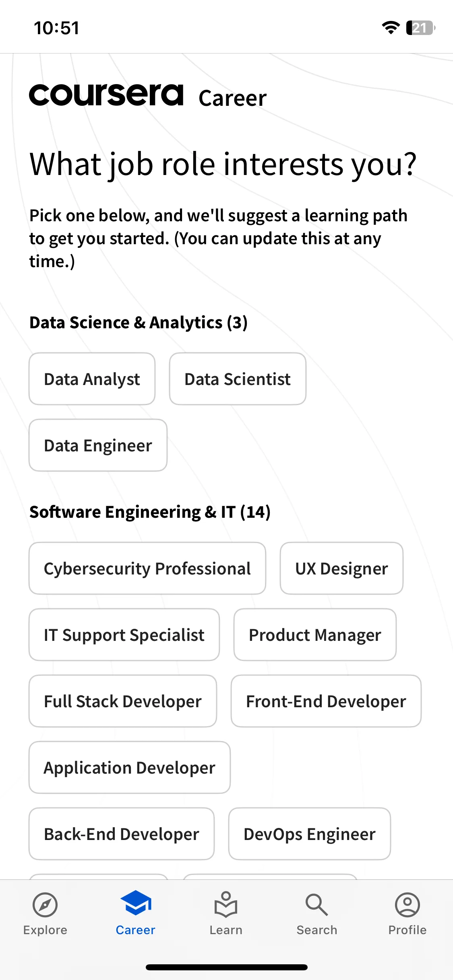
Task: Tap the Coursera logo
Action: point(106,95)
